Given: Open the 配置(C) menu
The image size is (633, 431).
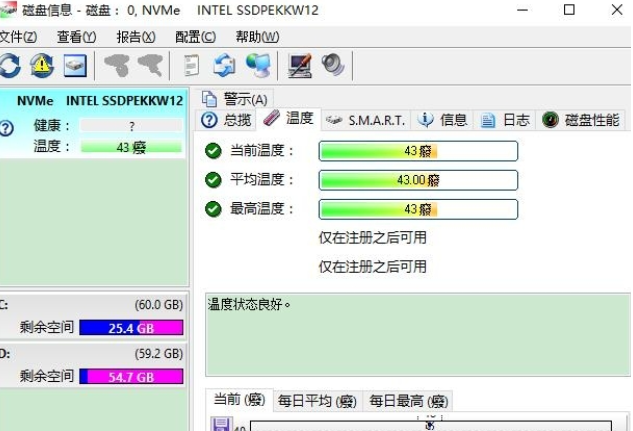Looking at the screenshot, I should 195,37.
